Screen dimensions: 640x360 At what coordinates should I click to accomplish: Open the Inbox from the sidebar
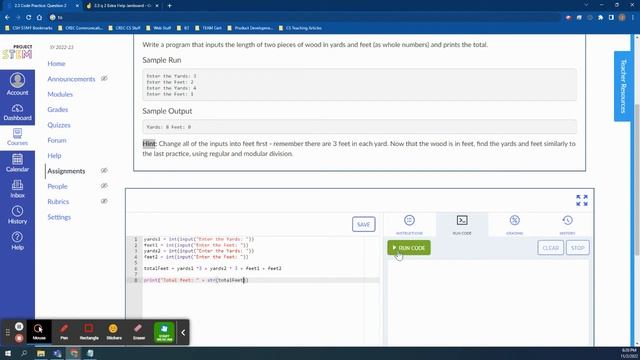pyautogui.click(x=17, y=189)
